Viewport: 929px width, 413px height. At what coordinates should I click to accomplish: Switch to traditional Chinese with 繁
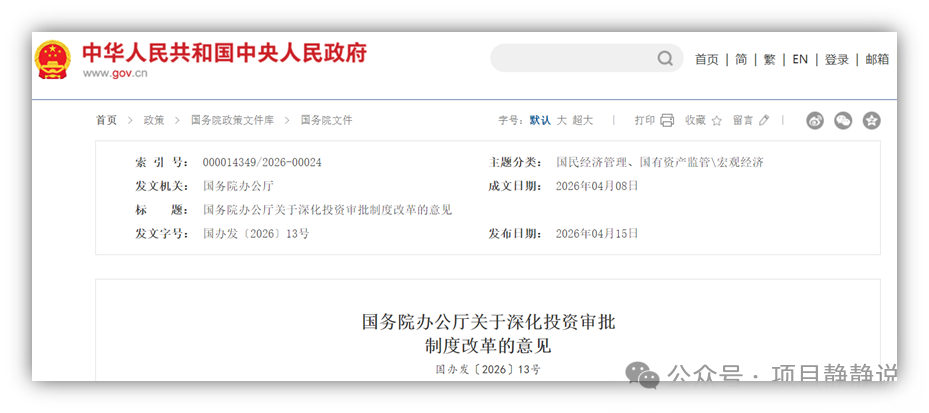click(770, 59)
